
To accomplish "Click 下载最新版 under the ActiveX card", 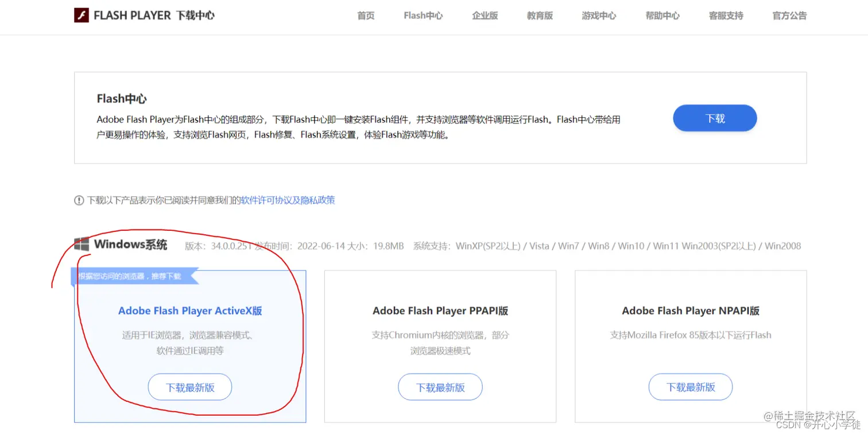I will (x=189, y=386).
